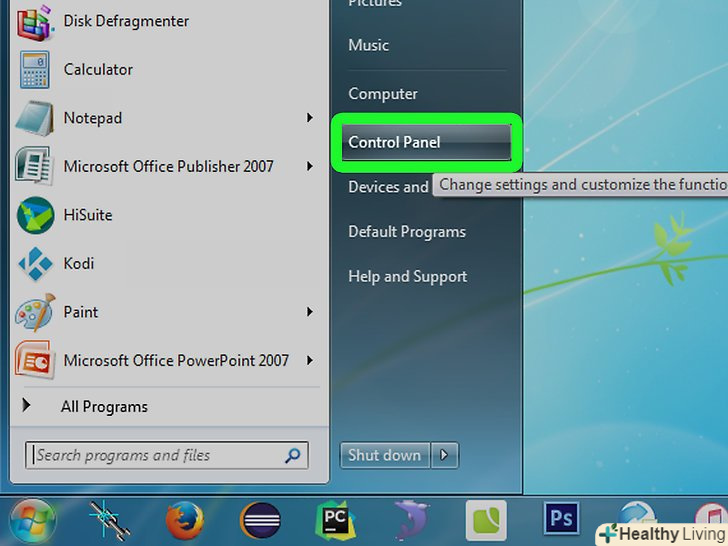Click the HiSuite label
The width and height of the screenshot is (728, 546).
tap(88, 215)
